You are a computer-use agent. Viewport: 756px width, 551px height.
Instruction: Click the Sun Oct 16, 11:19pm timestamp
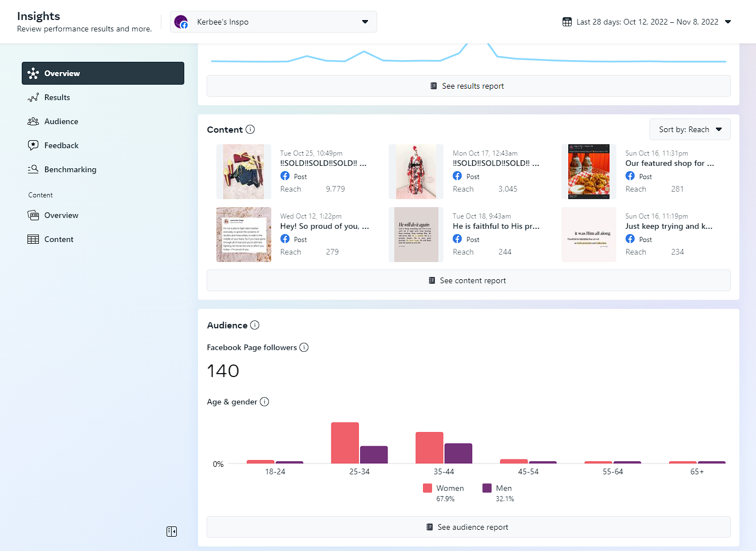656,216
